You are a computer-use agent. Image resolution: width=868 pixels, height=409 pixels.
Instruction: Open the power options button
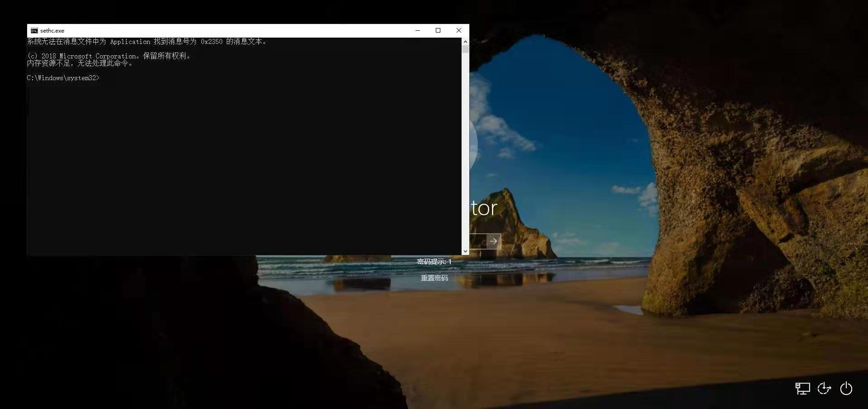[846, 389]
